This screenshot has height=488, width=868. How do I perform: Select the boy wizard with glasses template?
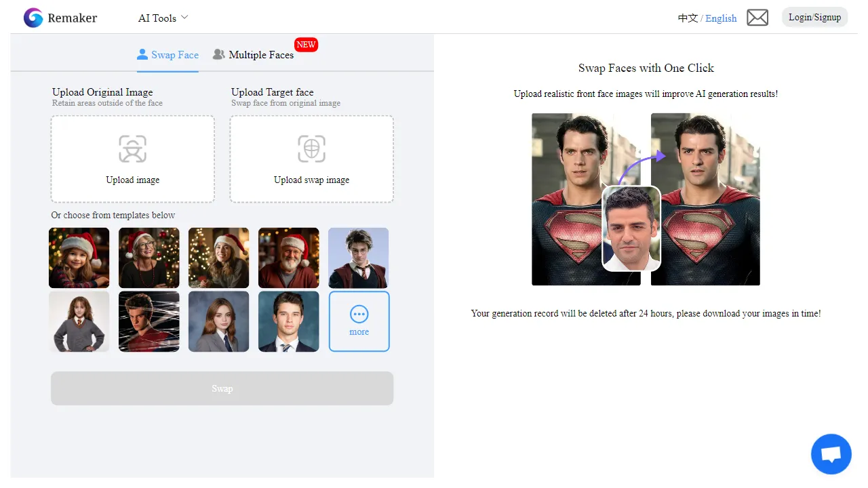359,258
